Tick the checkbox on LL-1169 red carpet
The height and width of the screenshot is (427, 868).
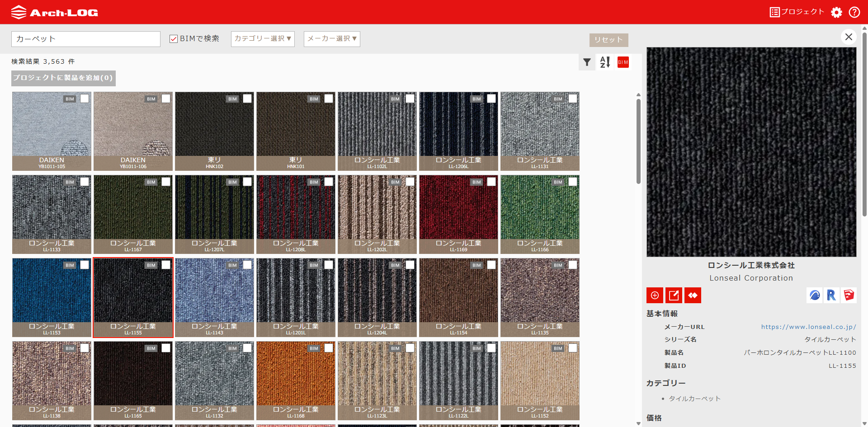(x=491, y=182)
